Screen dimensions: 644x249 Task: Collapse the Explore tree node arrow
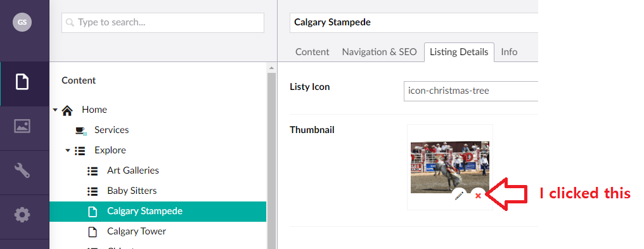(68, 151)
